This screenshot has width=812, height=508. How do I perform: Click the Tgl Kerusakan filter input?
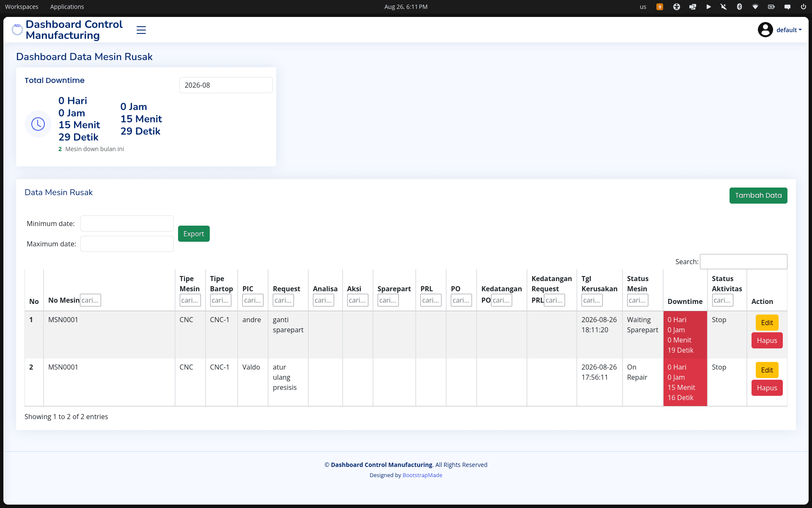tap(592, 300)
